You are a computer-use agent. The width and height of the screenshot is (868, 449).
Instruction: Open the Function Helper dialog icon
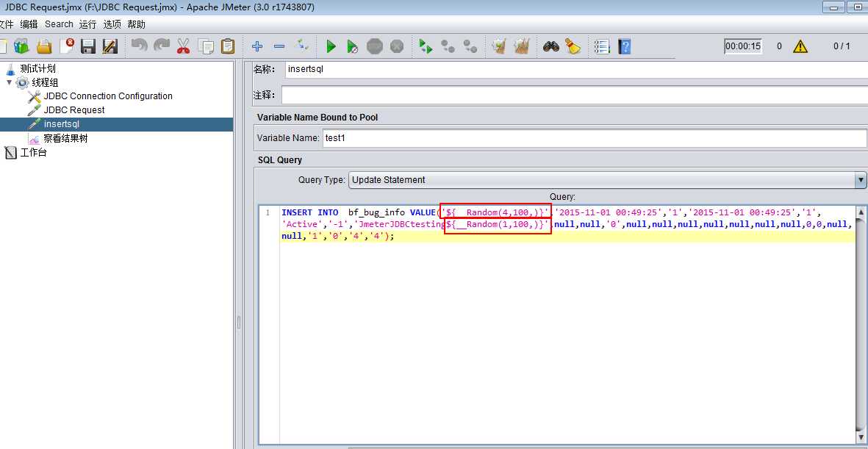(x=602, y=46)
